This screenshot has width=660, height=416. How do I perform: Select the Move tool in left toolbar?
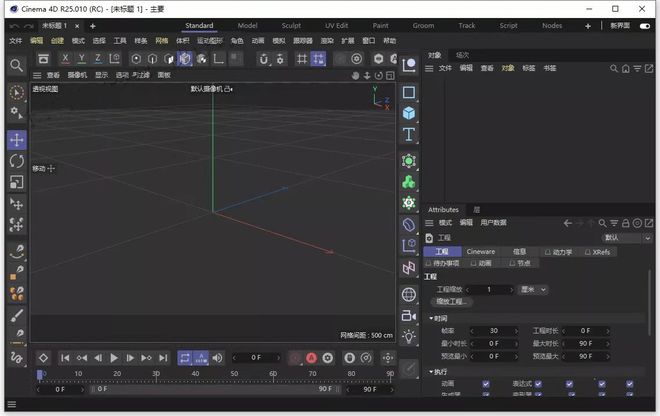pyautogui.click(x=16, y=139)
